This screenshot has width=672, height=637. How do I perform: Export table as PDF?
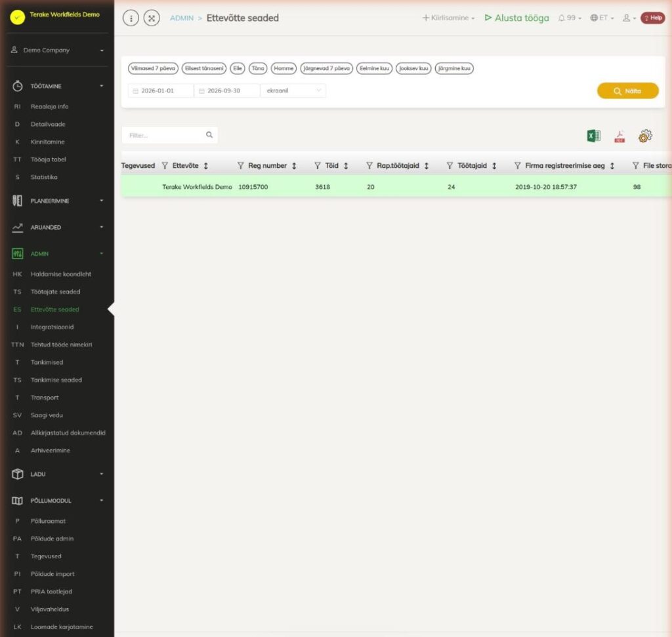[x=619, y=136]
